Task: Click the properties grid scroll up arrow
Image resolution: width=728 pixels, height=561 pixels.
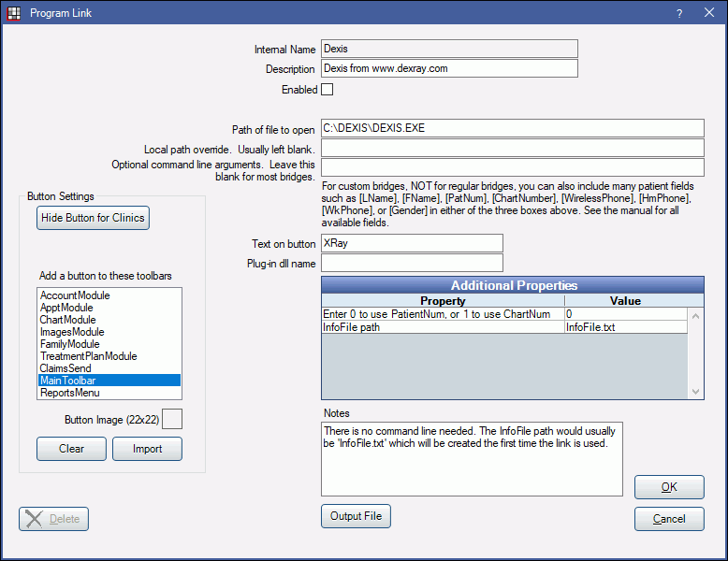Action: [x=695, y=316]
